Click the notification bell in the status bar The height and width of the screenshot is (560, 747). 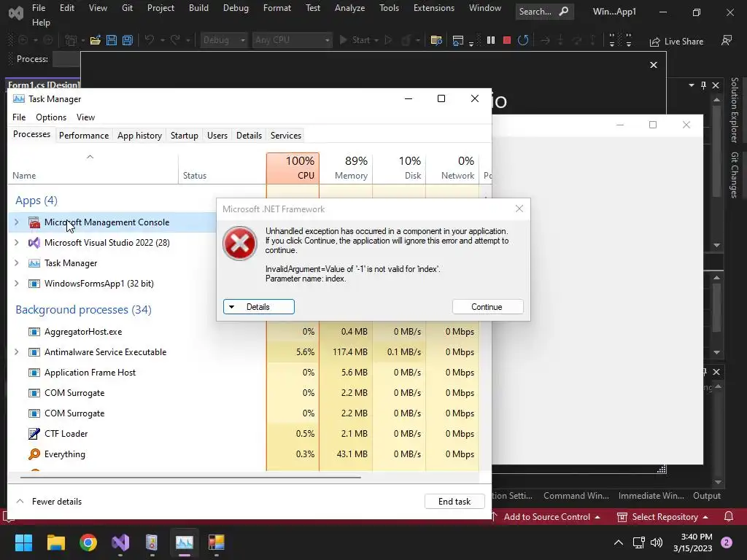click(x=729, y=517)
